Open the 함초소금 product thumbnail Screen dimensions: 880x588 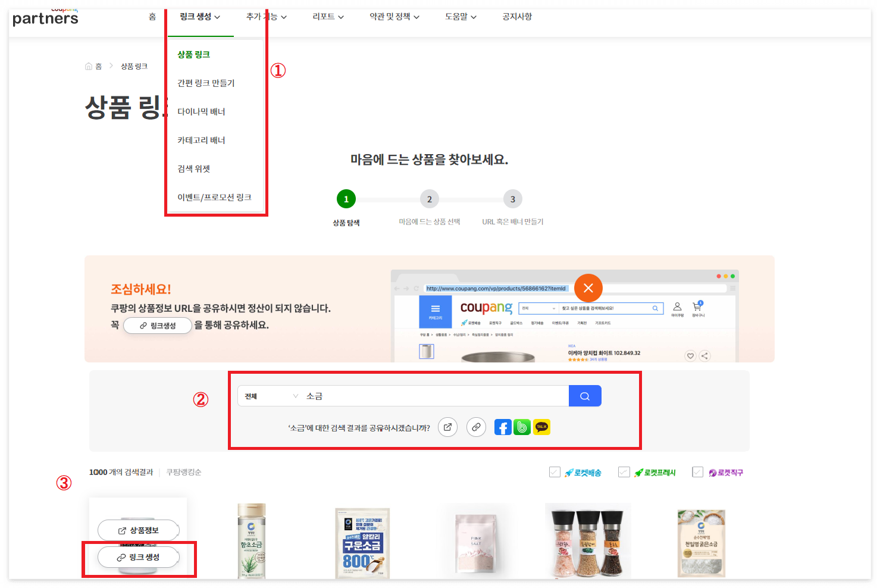click(x=251, y=540)
